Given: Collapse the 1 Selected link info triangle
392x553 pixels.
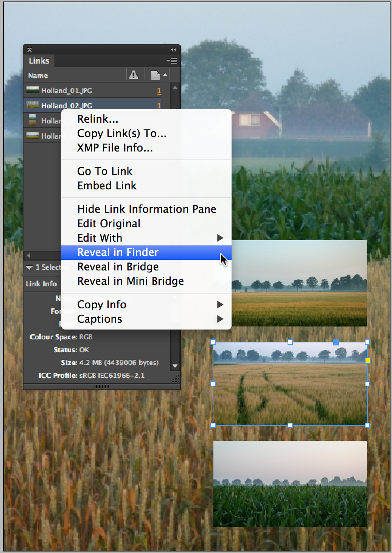Looking at the screenshot, I should (x=29, y=267).
